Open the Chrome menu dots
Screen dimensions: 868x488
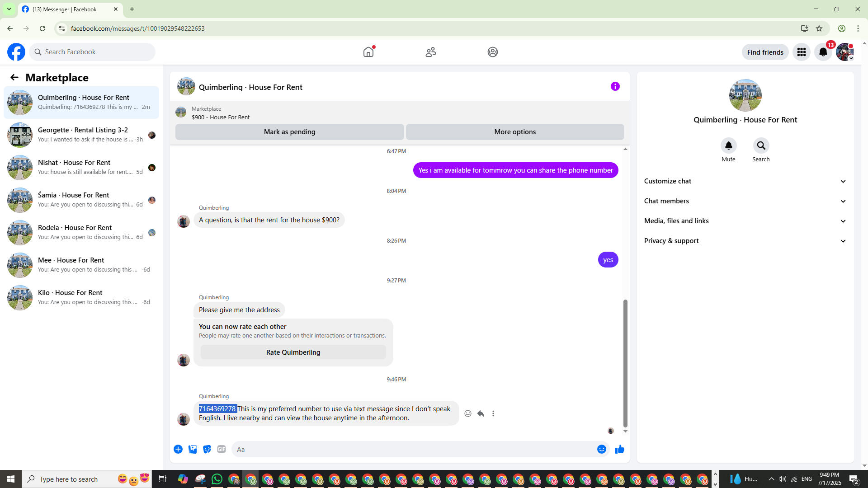click(x=858, y=28)
